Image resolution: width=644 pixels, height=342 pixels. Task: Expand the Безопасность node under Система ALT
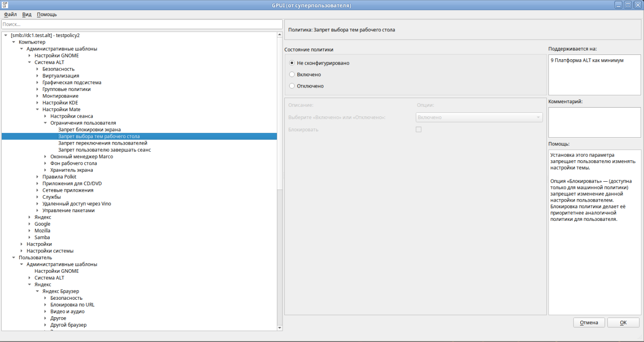click(37, 69)
